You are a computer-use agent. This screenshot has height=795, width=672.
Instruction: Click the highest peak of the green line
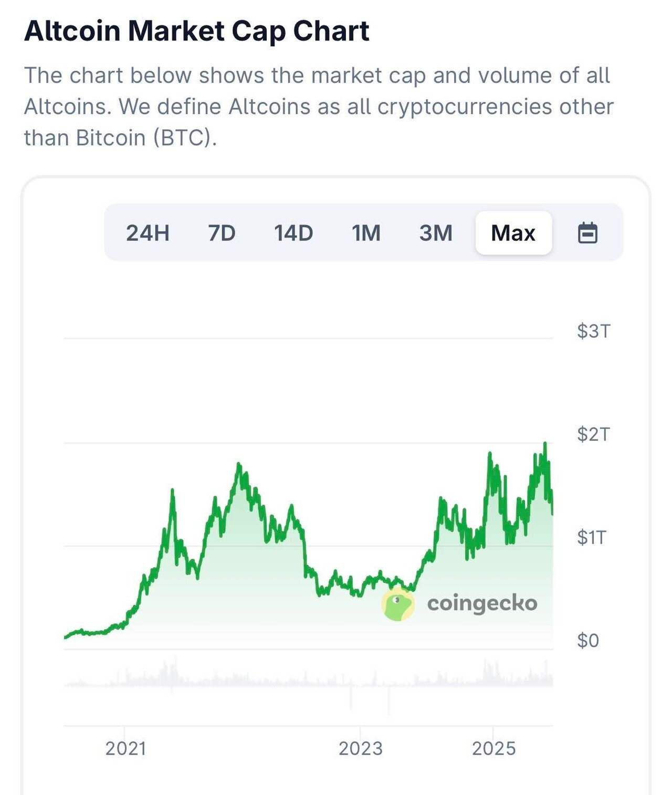[545, 444]
